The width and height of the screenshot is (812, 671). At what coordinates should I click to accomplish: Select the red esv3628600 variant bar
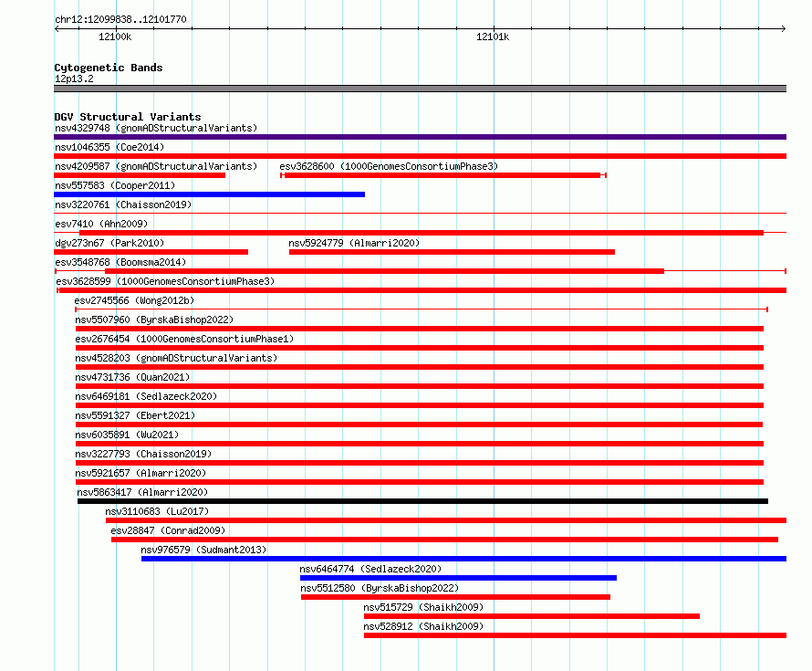[442, 175]
